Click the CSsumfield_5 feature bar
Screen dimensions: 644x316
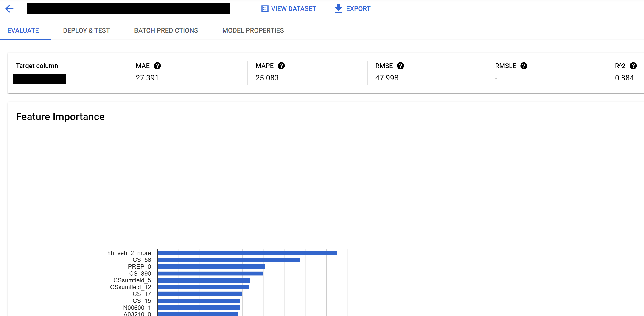(x=204, y=280)
